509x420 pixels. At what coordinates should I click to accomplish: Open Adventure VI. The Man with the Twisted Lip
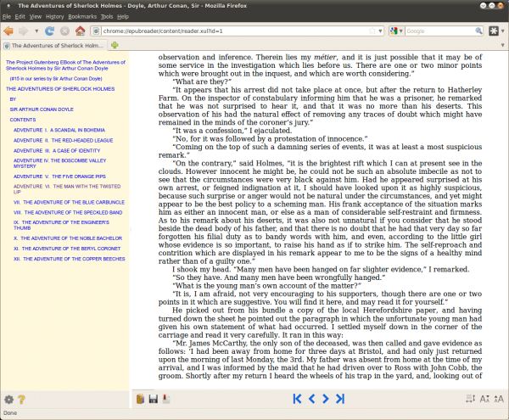click(x=67, y=189)
